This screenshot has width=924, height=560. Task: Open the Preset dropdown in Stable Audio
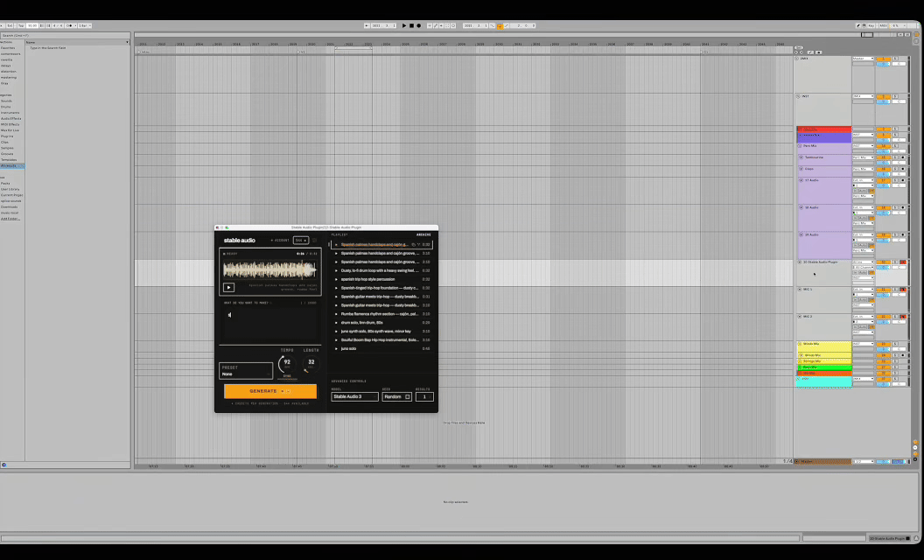(246, 371)
